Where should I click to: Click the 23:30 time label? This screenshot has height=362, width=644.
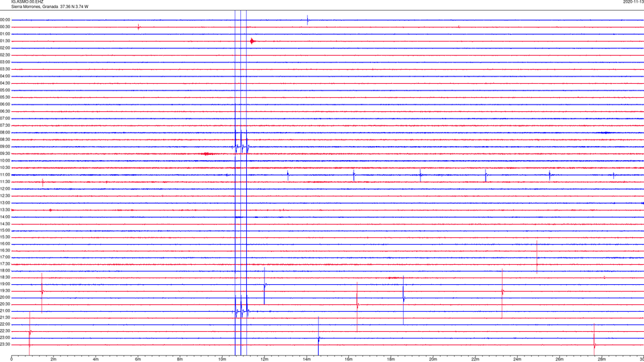coord(5,345)
